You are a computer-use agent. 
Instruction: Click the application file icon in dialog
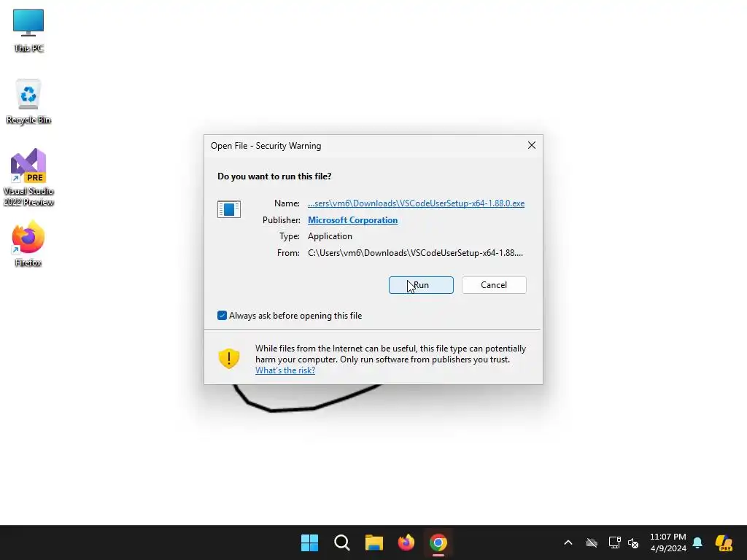coord(228,209)
